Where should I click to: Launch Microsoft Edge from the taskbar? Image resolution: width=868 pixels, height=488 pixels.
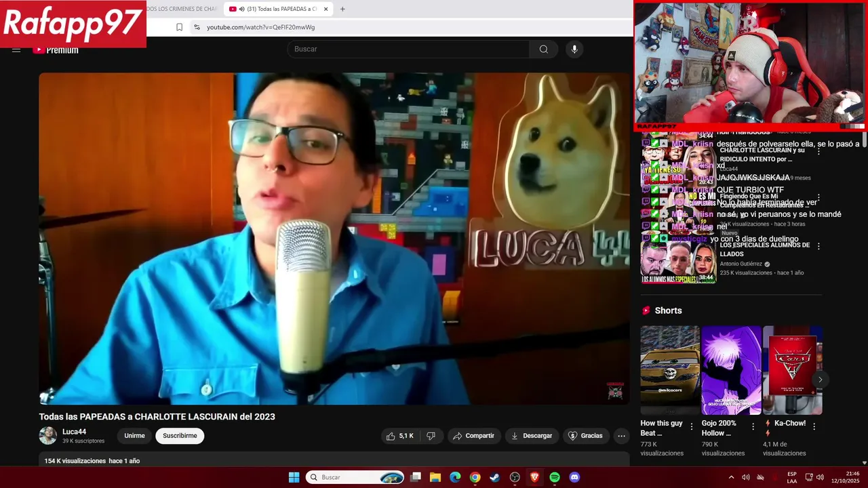click(x=455, y=477)
